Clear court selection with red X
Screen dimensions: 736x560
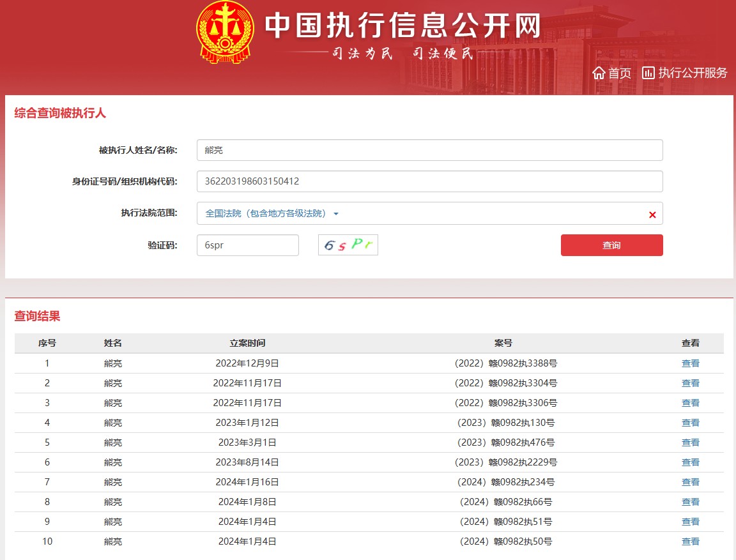(x=652, y=215)
